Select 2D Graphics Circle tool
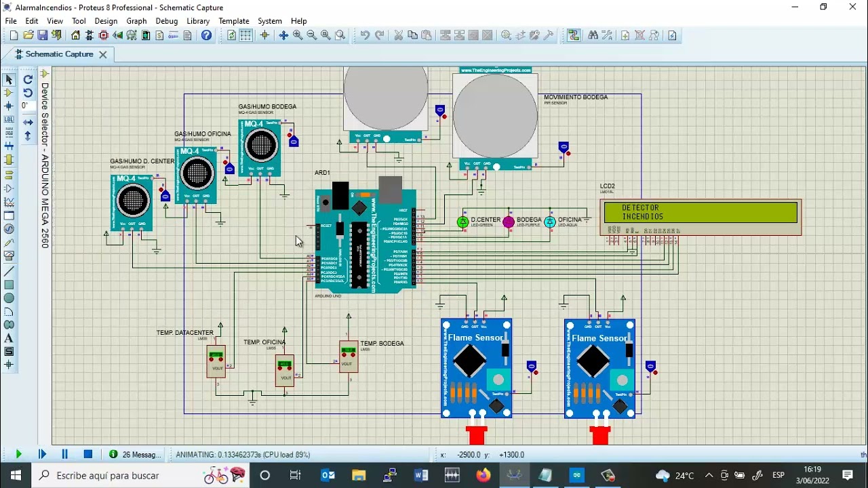868x488 pixels. 9,298
